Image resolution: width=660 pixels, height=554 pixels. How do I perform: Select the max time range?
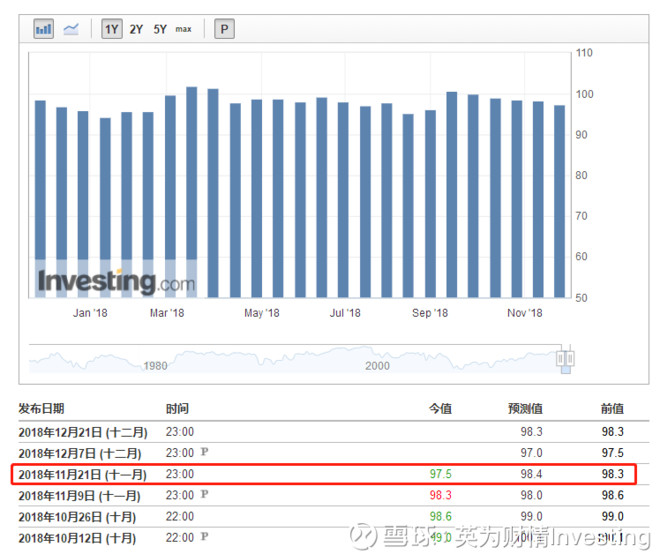point(184,29)
